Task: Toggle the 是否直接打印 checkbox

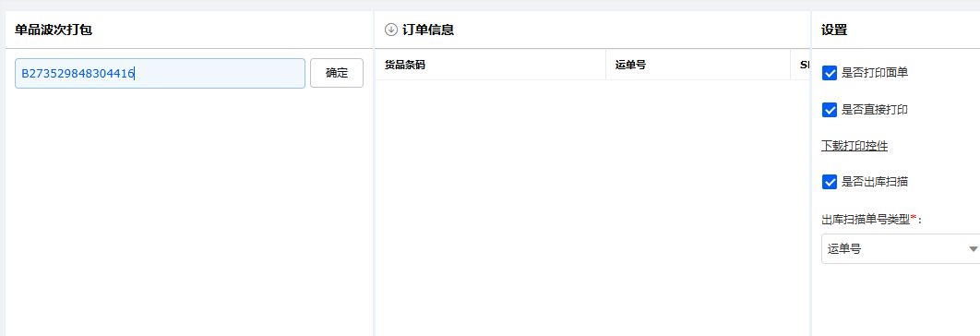Action: pos(830,110)
